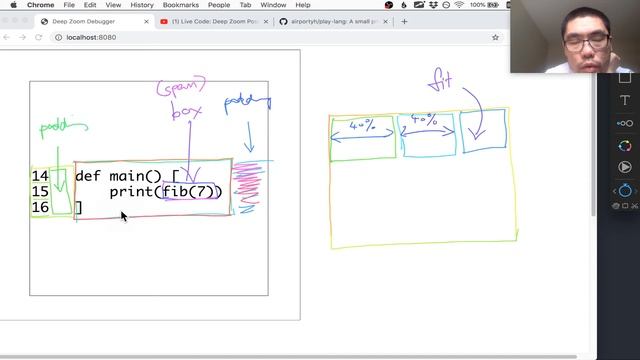Click the presenter webcam thumbnail
This screenshot has width=640, height=360.
[x=575, y=36]
